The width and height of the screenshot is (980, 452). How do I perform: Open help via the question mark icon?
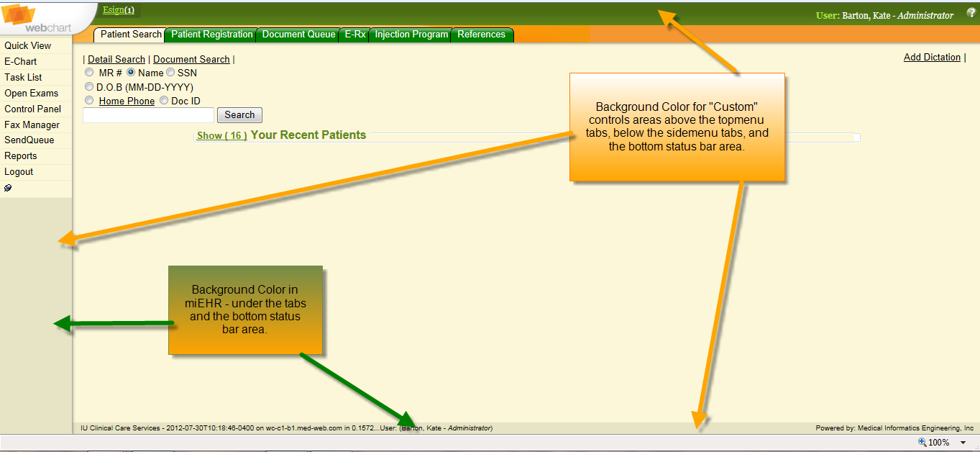tap(971, 13)
